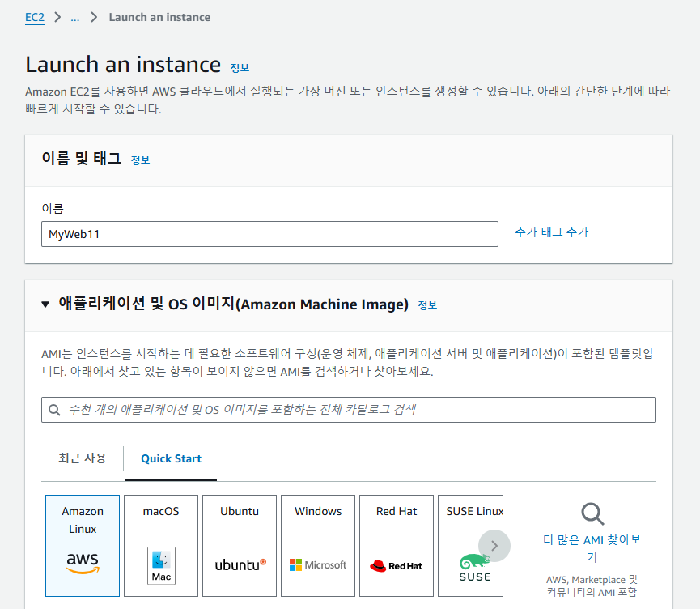
Task: Open the 더 많은 AMI 찾아보기 link
Action: click(592, 548)
